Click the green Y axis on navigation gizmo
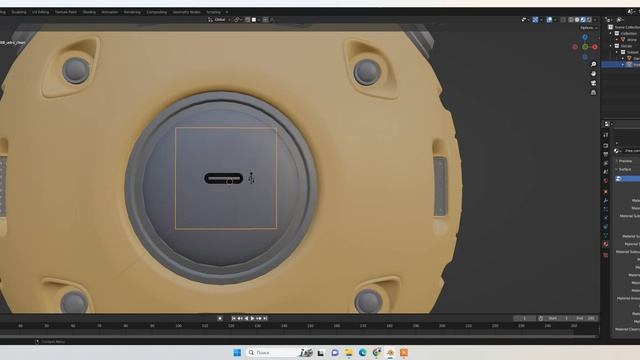Viewport: 640px width, 360px height. coord(585,47)
